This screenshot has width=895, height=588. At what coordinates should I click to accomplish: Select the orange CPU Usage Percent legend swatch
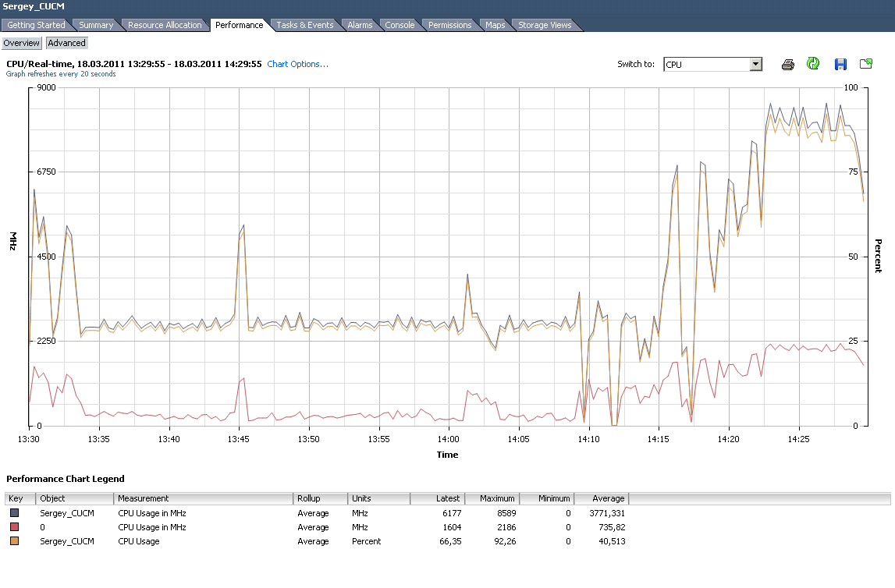(14, 541)
